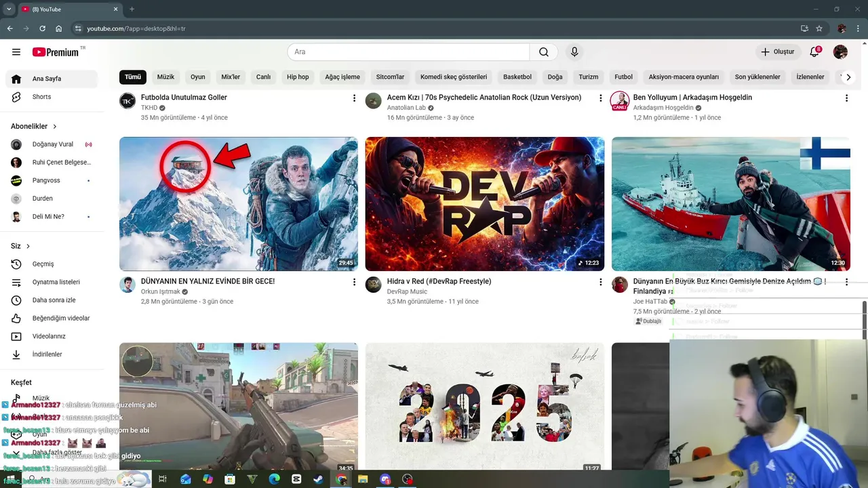Open Microsoft Edge from the taskbar
868x488 pixels.
click(274, 479)
